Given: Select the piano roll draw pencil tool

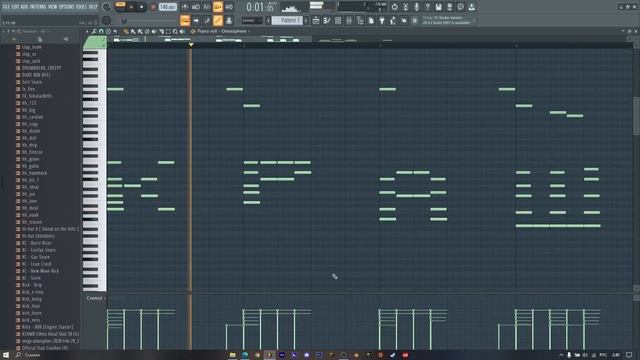Looking at the screenshot, I should (x=126, y=31).
